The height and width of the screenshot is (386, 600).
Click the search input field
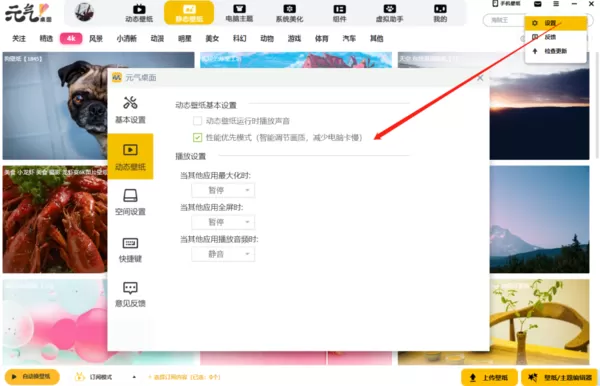point(503,20)
